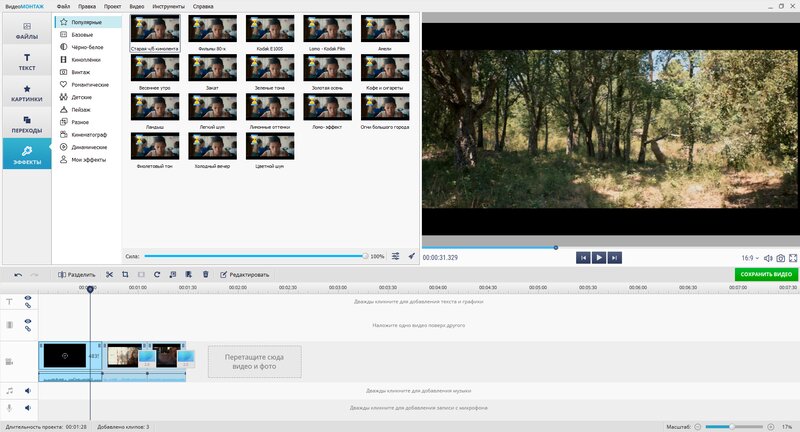The width and height of the screenshot is (800, 432).
Task: Click the video track camera icon
Action: pos(9,362)
